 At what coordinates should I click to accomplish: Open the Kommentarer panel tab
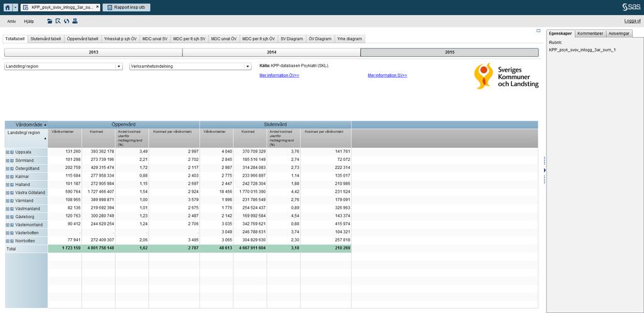point(590,34)
